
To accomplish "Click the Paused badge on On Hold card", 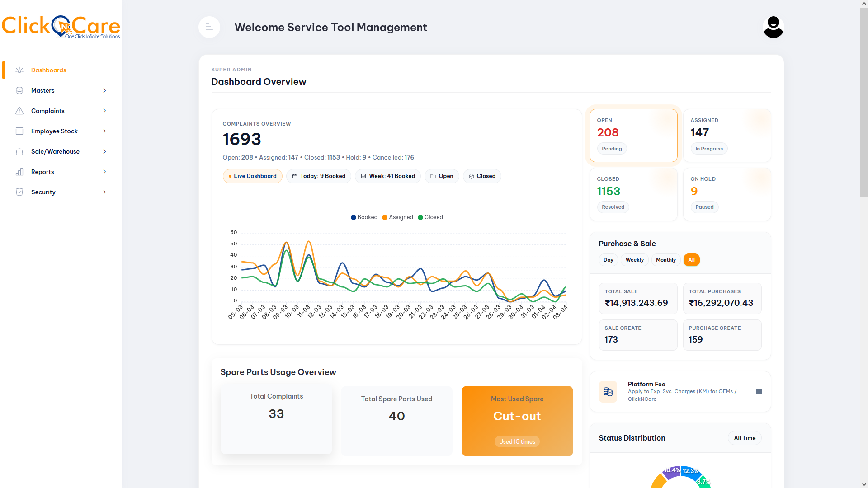I will 704,207.
